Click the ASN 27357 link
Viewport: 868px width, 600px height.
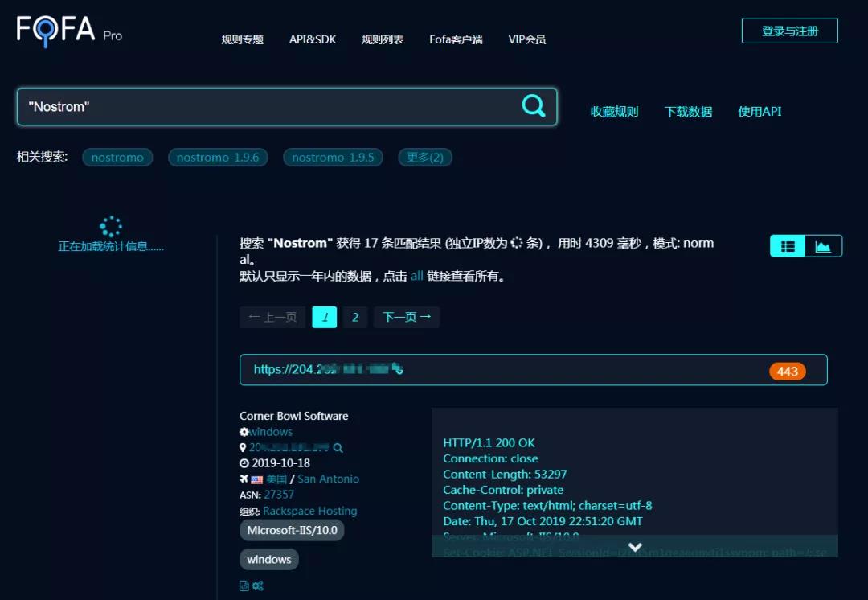pos(279,494)
